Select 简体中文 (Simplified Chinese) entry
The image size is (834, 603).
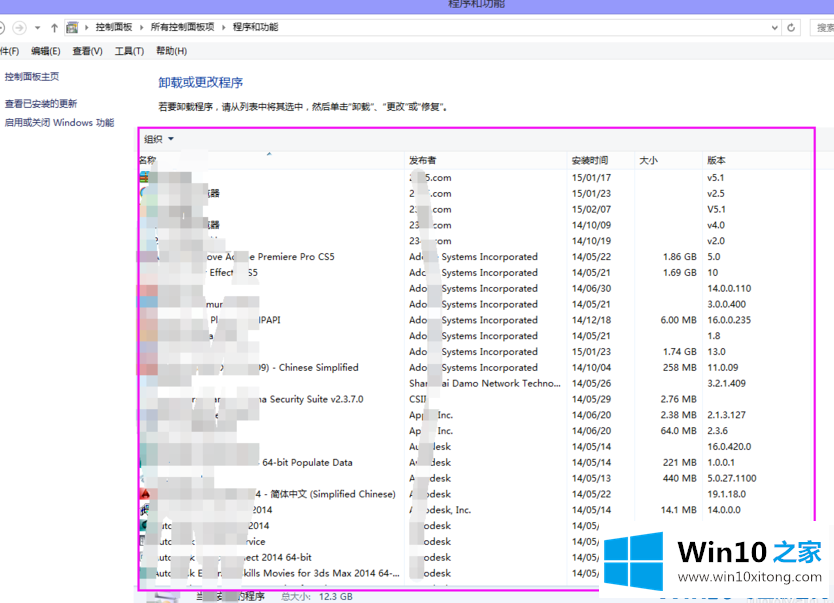pyautogui.click(x=476, y=494)
